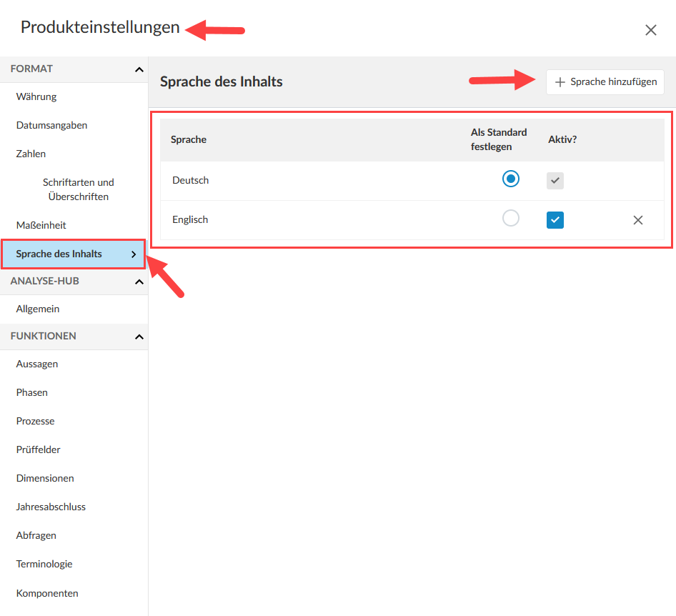
Task: Toggle the Aktiv checkbox for Deutsch
Action: point(555,181)
